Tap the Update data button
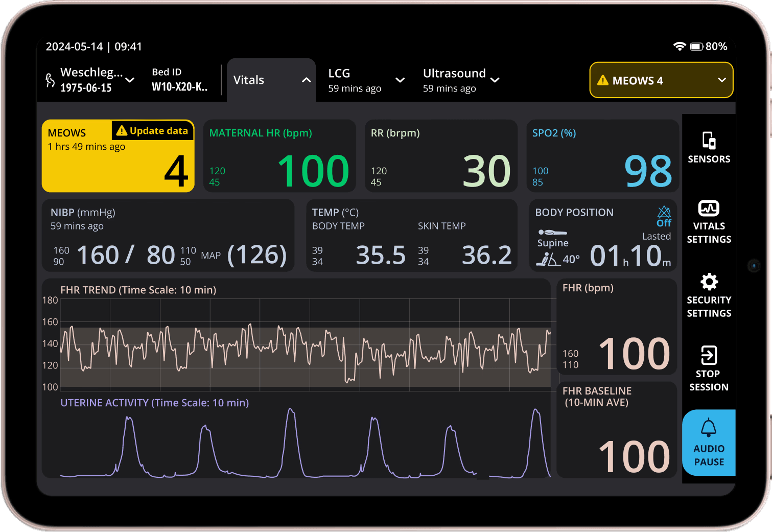This screenshot has height=532, width=772. tap(152, 131)
